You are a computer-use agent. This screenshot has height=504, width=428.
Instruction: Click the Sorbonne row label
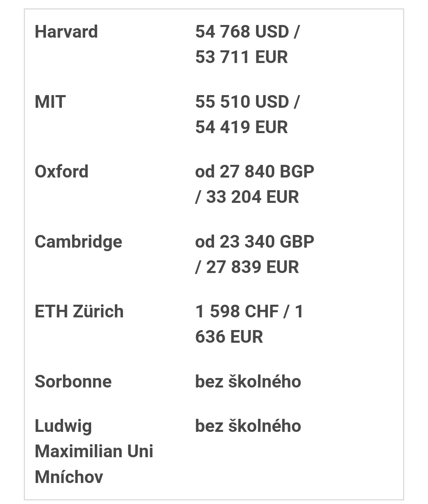tap(73, 382)
